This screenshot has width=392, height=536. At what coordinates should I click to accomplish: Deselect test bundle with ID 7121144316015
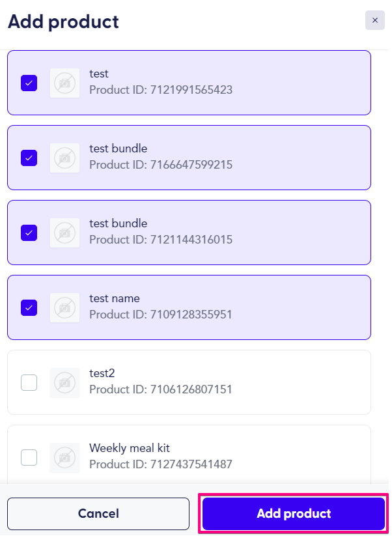[x=29, y=233]
